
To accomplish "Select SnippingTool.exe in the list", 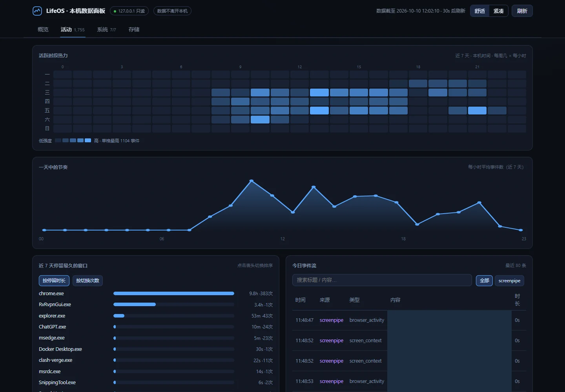I will pos(57,383).
